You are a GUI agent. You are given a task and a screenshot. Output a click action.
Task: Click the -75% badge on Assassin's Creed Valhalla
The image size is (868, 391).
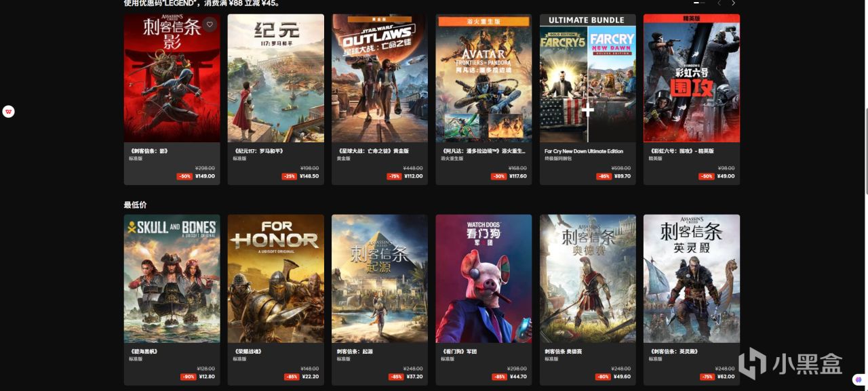point(706,377)
